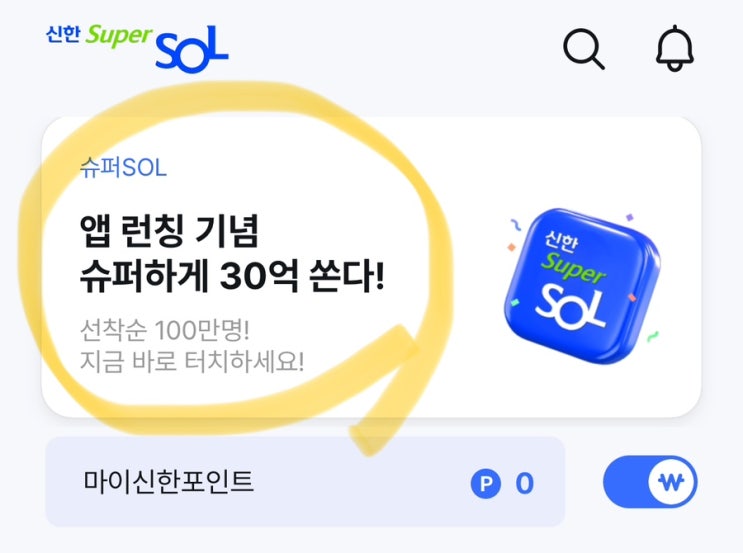The width and height of the screenshot is (743, 553).
Task: Tap the 앱 런칭 기념 headline line
Action: point(170,231)
